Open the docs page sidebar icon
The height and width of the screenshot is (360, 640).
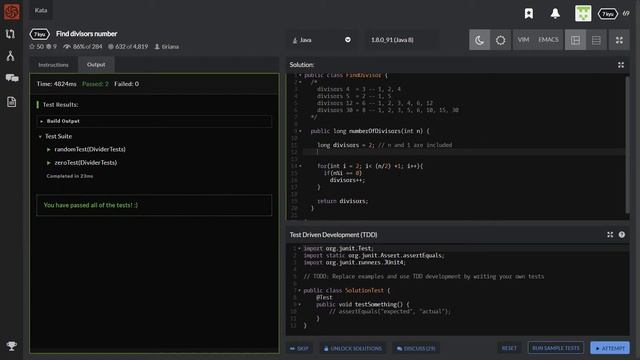pyautogui.click(x=11, y=102)
